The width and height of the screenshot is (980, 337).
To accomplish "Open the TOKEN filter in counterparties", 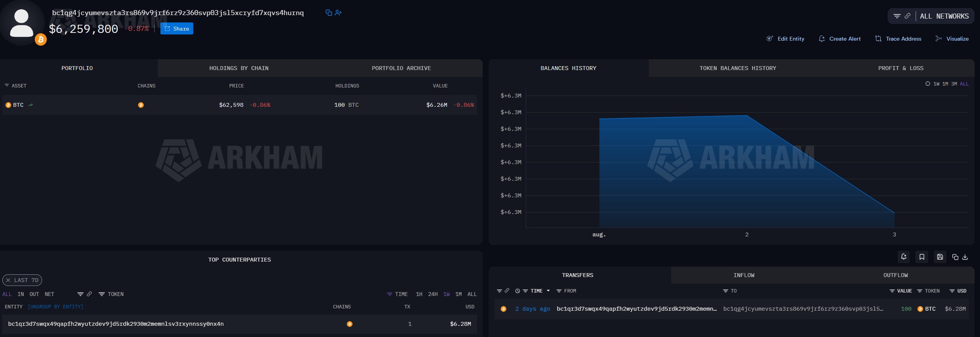I will point(111,294).
